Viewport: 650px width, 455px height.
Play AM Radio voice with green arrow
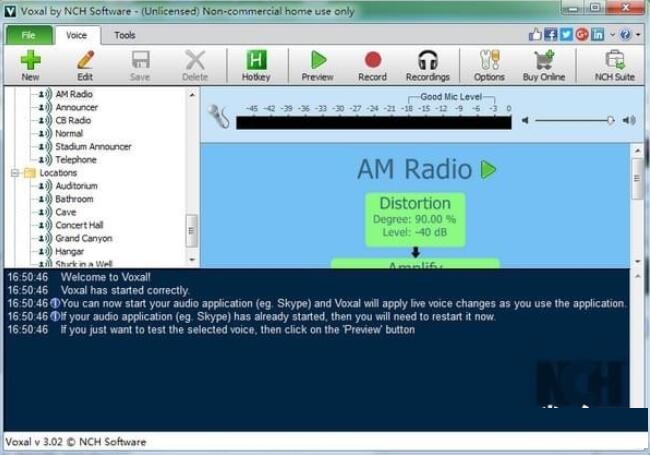point(488,170)
